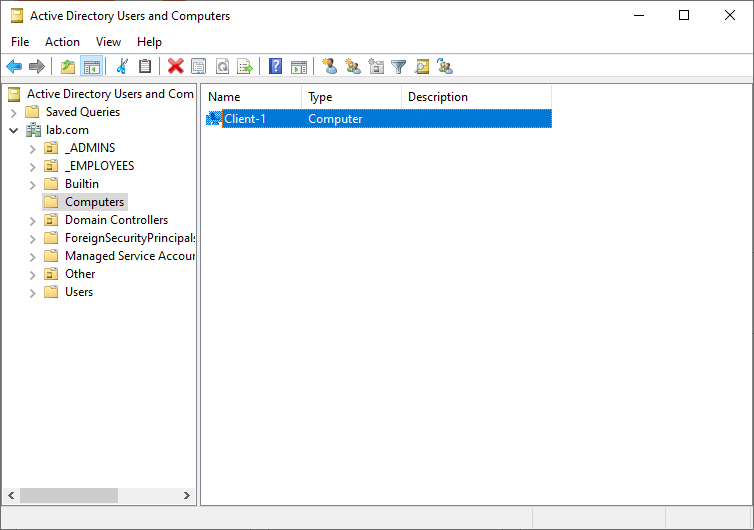Maximize the Active Directory window
Viewport: 754px width, 530px height.
pos(684,15)
